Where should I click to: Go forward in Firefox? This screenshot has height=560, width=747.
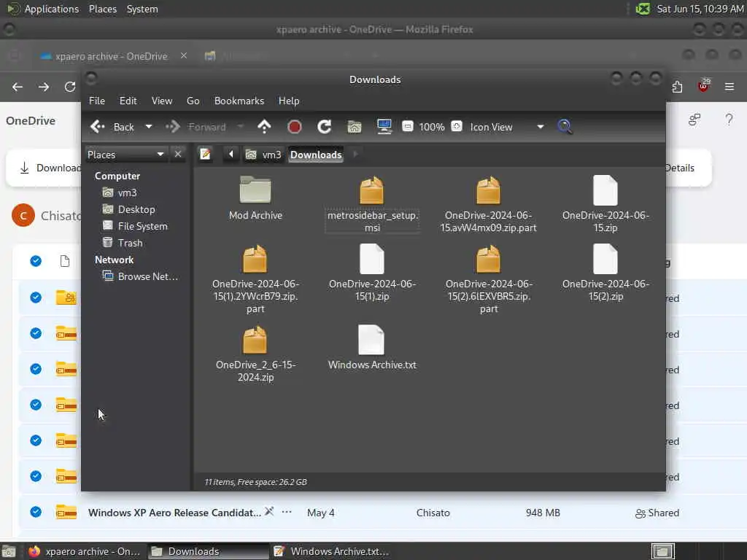pos(44,87)
